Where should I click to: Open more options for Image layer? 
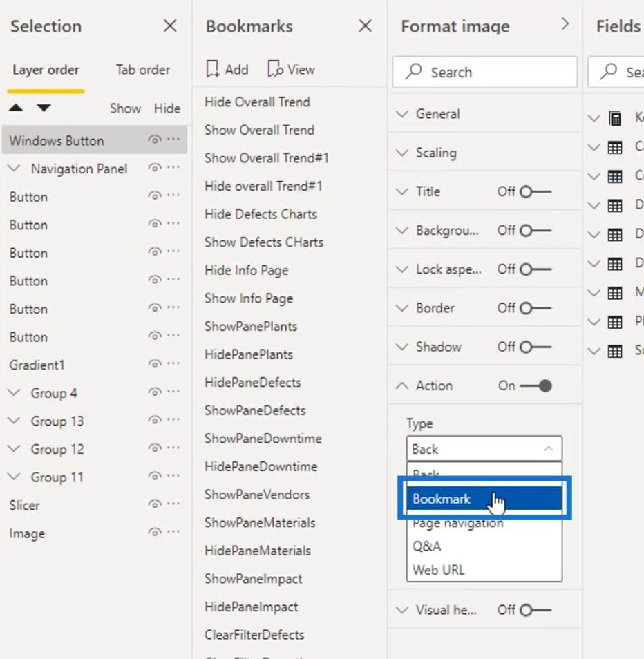point(173,533)
